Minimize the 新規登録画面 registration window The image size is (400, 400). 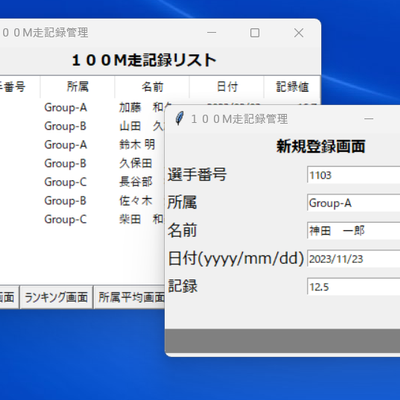coord(369,119)
